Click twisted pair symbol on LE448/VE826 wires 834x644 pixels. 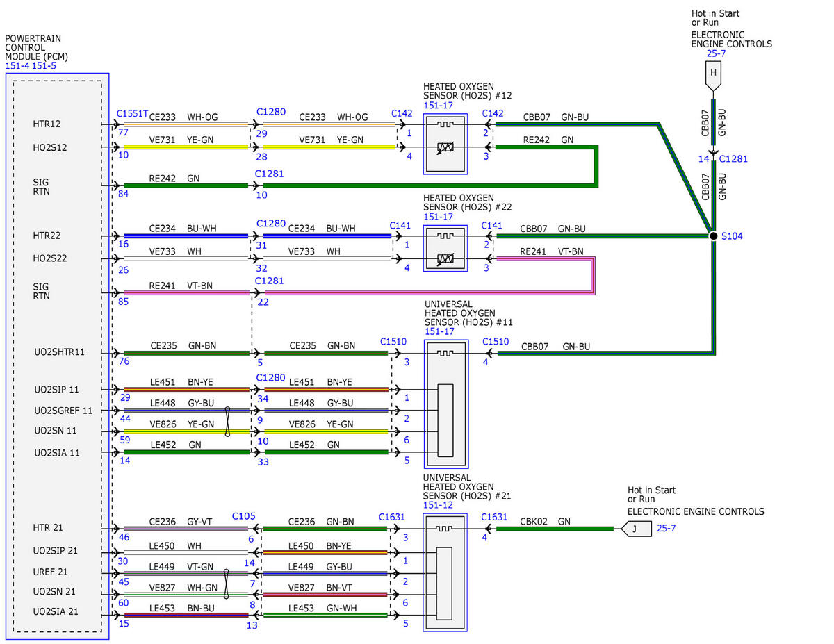(228, 421)
